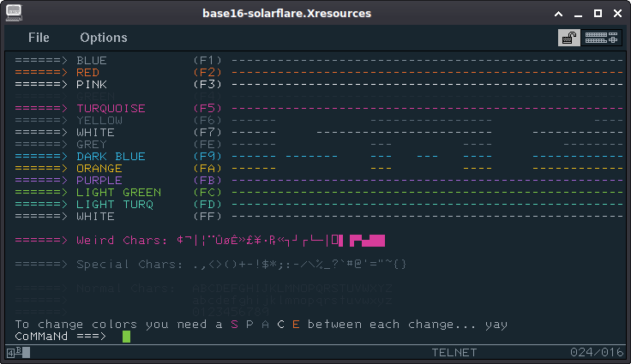Click the window title base16-solarflare.Xresources
The image size is (631, 364).
pyautogui.click(x=286, y=13)
